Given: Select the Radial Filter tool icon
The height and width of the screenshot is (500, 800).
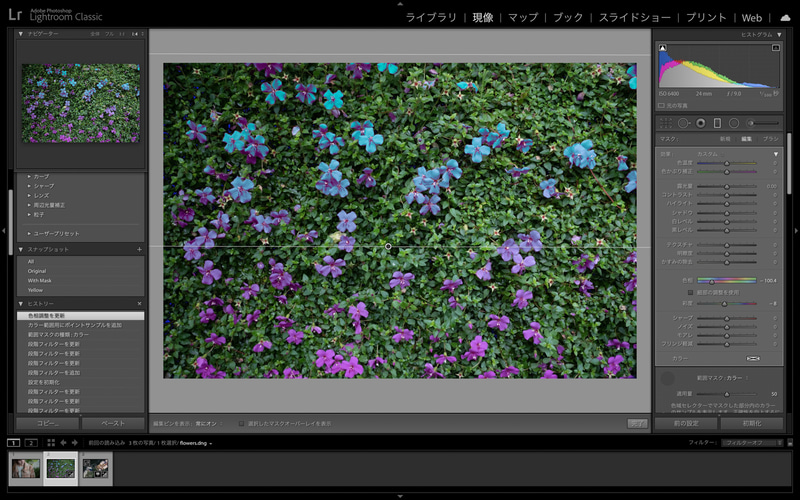Looking at the screenshot, I should click(734, 123).
